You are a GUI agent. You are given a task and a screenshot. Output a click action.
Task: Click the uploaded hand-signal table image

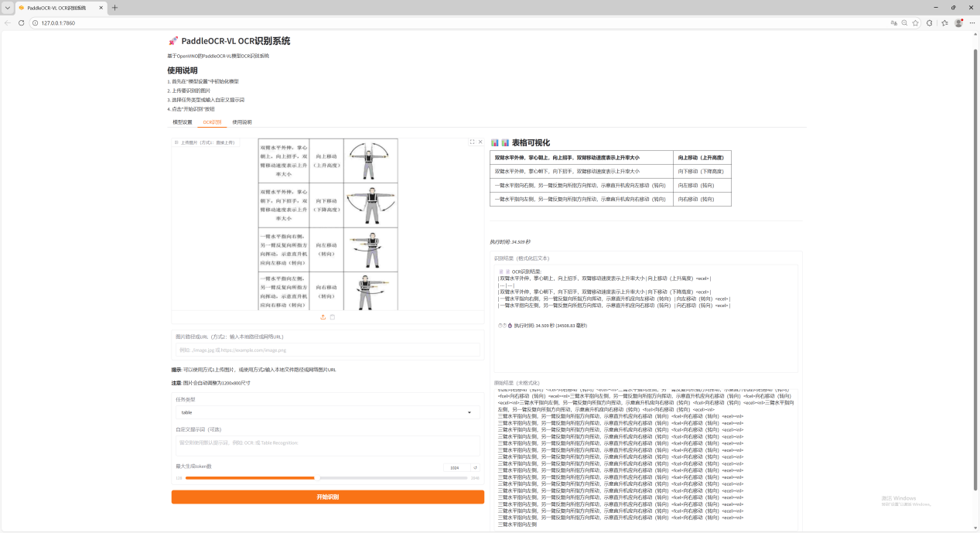pyautogui.click(x=328, y=224)
